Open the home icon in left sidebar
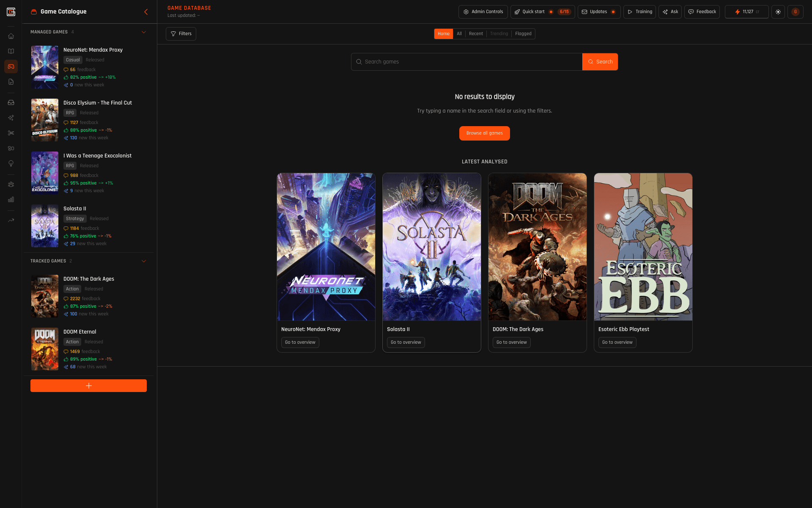Image resolution: width=812 pixels, height=508 pixels. pos(11,36)
